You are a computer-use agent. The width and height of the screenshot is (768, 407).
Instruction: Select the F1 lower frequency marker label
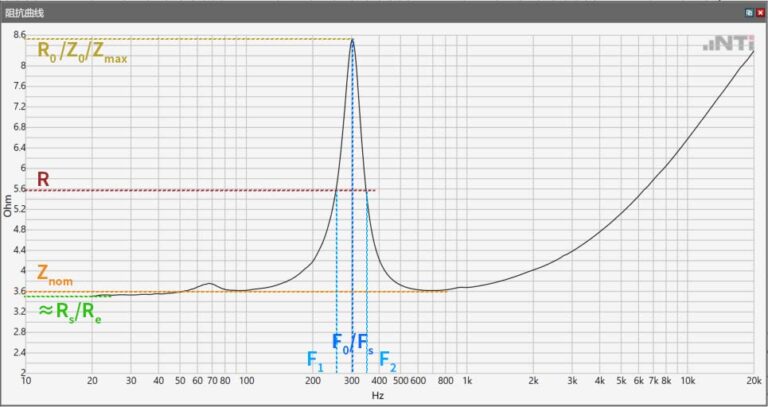click(x=314, y=359)
